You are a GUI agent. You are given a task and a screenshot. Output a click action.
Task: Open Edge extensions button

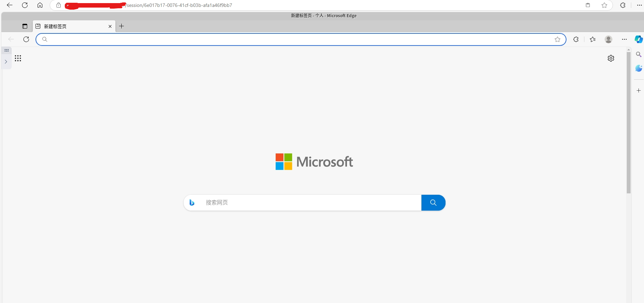(576, 39)
